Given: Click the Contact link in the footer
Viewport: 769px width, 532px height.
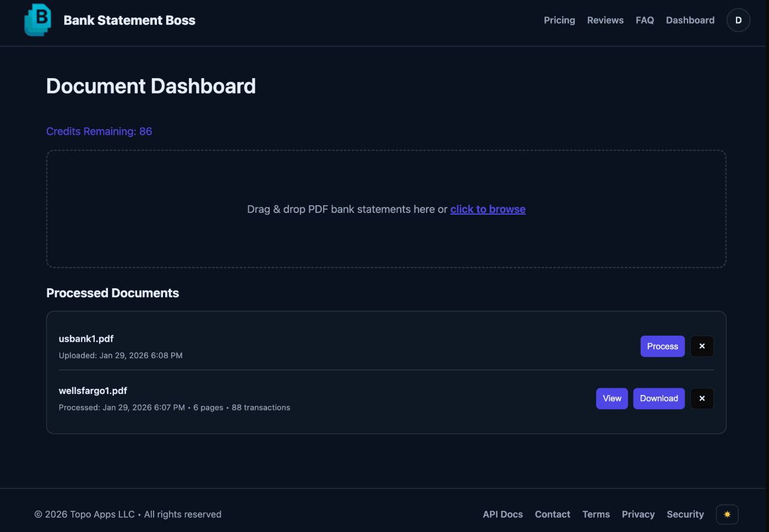Looking at the screenshot, I should point(553,514).
